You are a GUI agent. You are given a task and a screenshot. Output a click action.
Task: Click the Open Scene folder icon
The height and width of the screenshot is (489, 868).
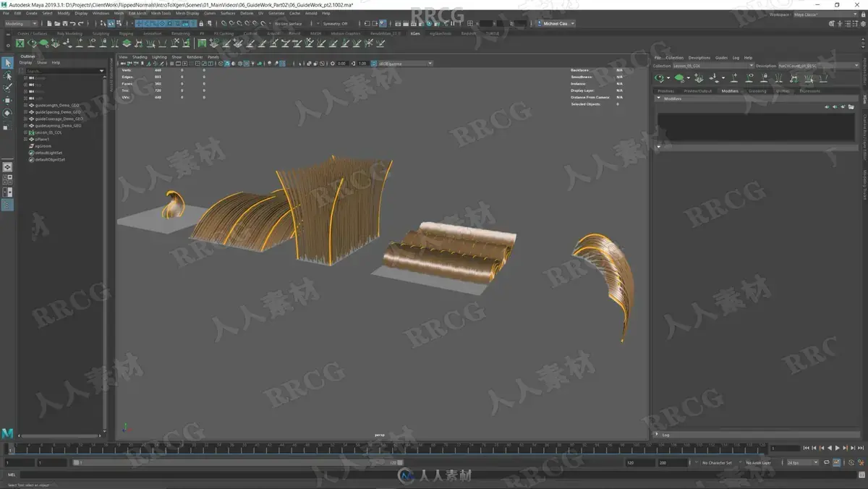(56, 23)
